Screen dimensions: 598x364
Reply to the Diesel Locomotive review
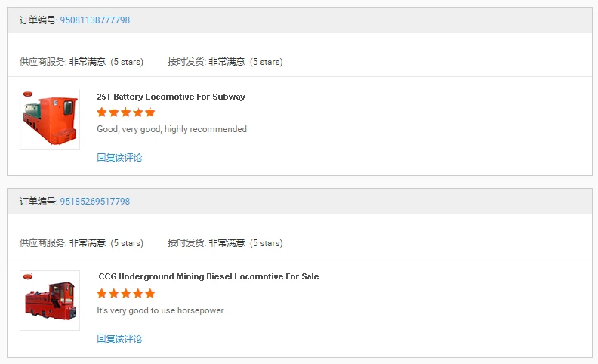point(119,339)
